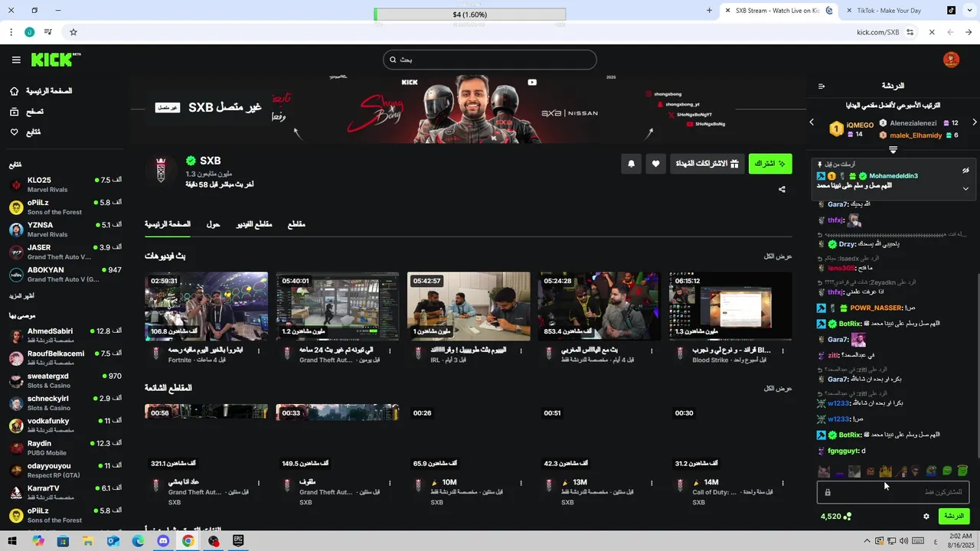
Task: Open the 06:15:12 Blood Strike video
Action: (x=730, y=306)
